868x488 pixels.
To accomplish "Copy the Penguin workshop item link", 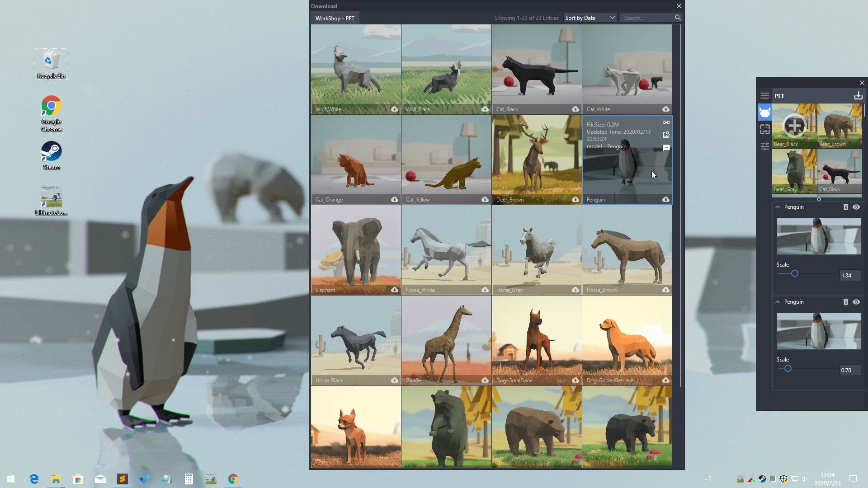I will coord(665,122).
